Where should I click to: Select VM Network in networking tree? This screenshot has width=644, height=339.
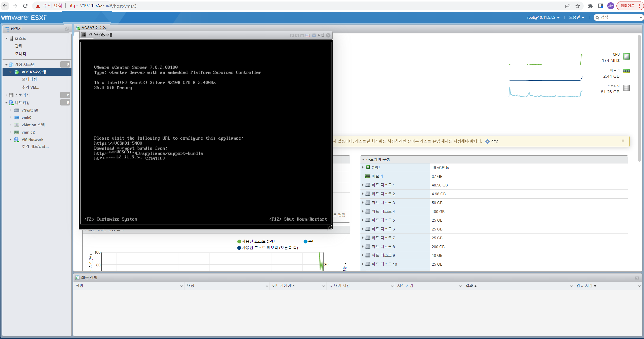click(32, 140)
